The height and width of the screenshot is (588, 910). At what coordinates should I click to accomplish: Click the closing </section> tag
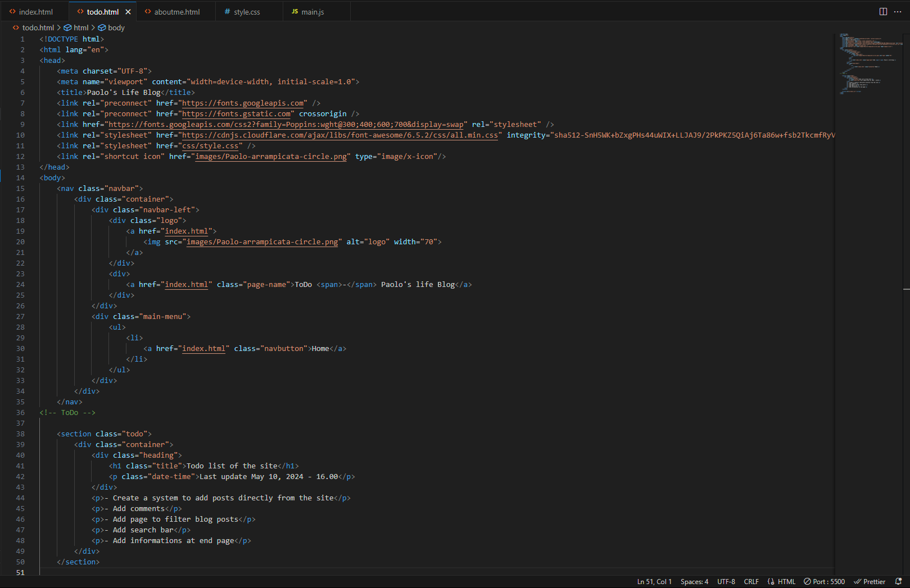pos(78,562)
